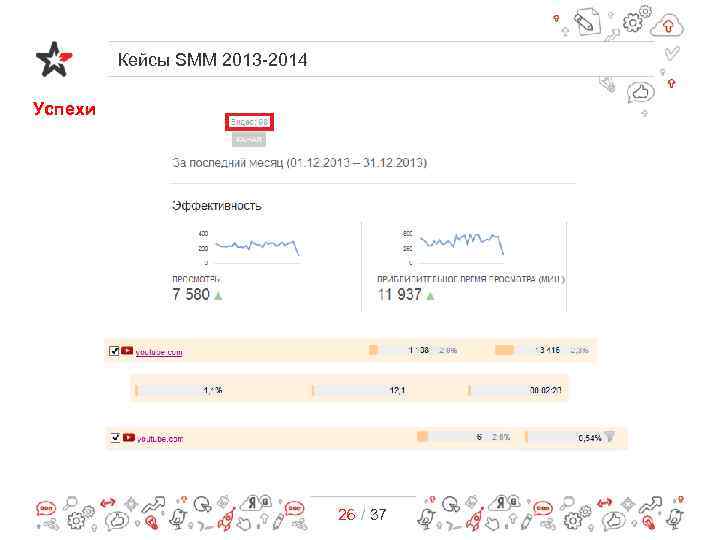Tick the lower youtube.com checkbox

(115, 437)
